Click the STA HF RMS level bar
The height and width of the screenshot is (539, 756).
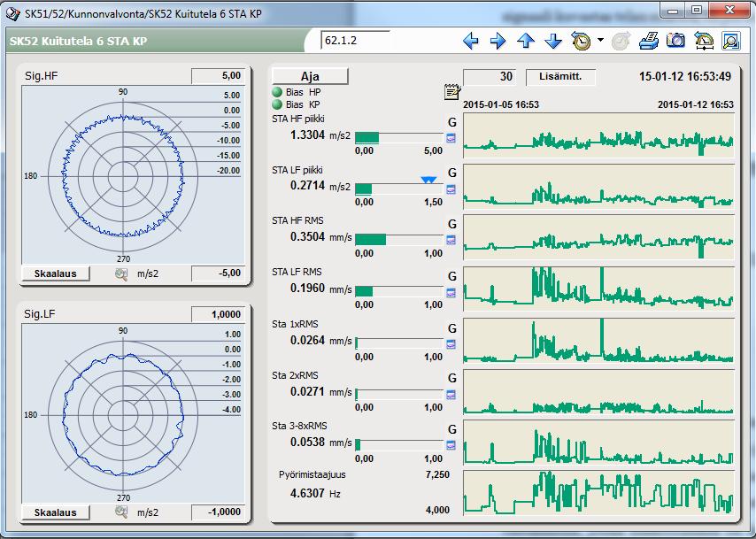click(399, 240)
